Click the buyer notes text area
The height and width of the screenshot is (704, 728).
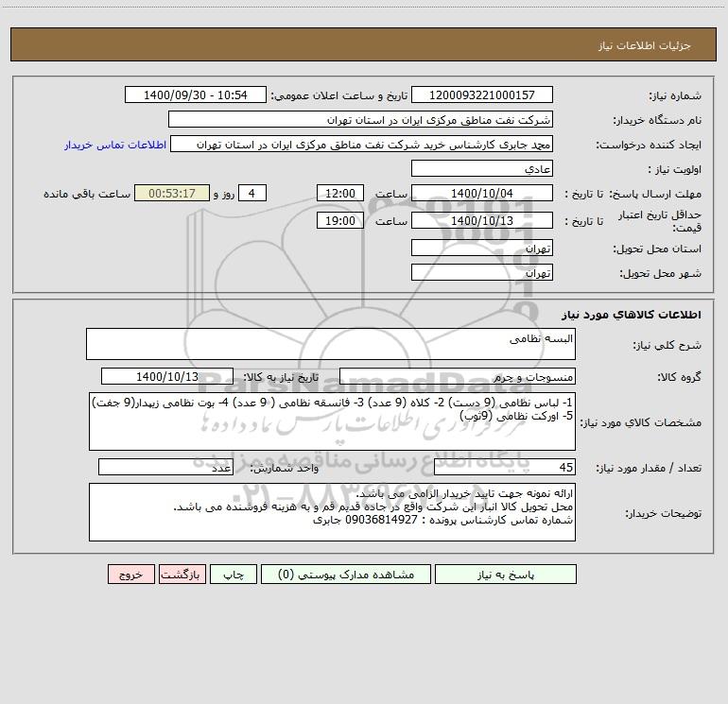[x=332, y=512]
